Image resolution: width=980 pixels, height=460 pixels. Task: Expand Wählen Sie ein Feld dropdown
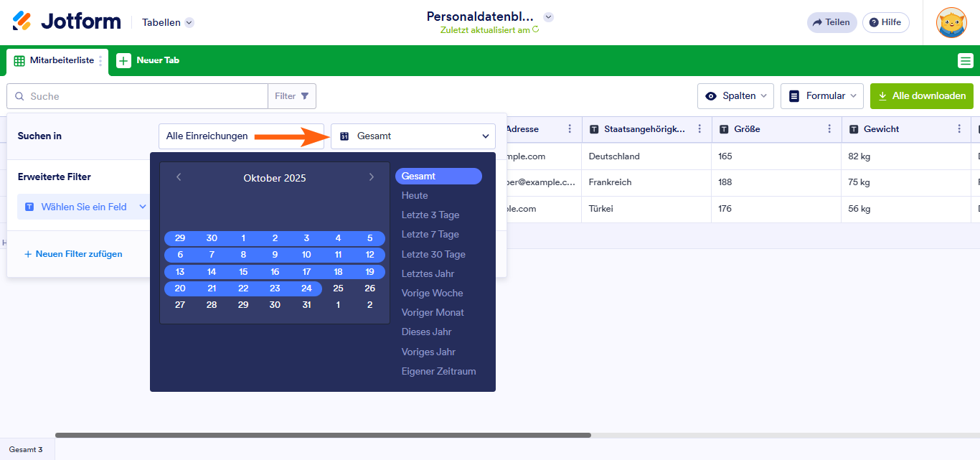tap(85, 207)
